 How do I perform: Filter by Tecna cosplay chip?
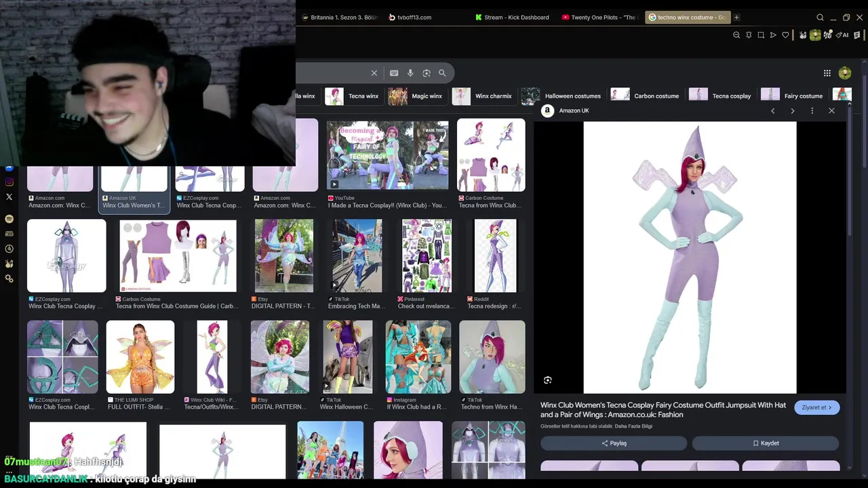tap(721, 96)
